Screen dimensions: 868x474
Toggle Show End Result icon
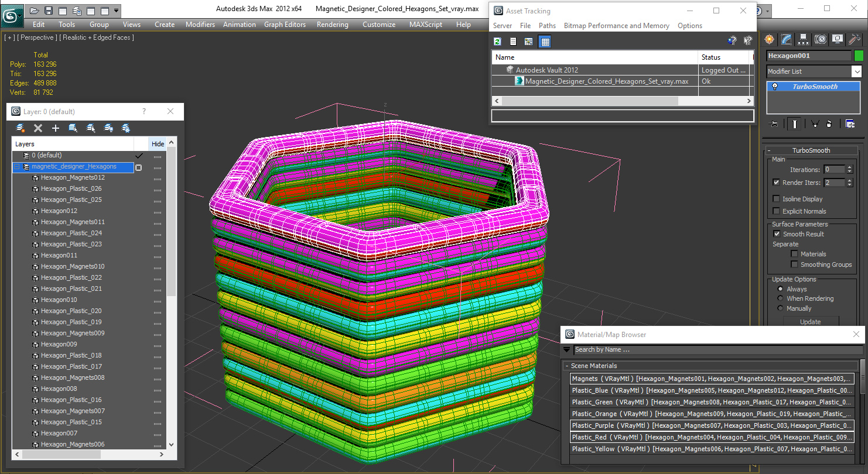[x=795, y=123]
